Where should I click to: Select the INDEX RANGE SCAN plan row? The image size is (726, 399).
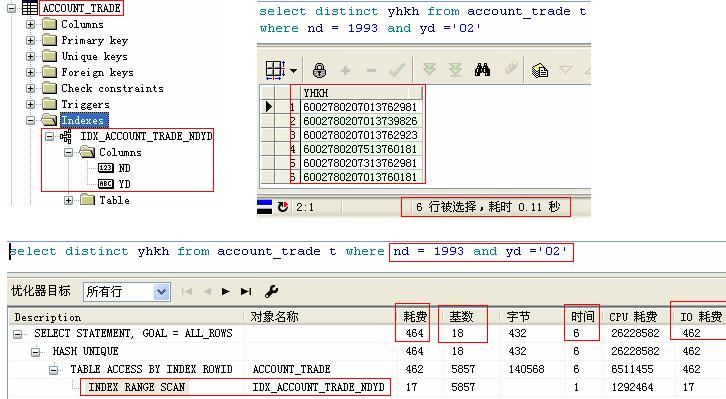click(137, 387)
